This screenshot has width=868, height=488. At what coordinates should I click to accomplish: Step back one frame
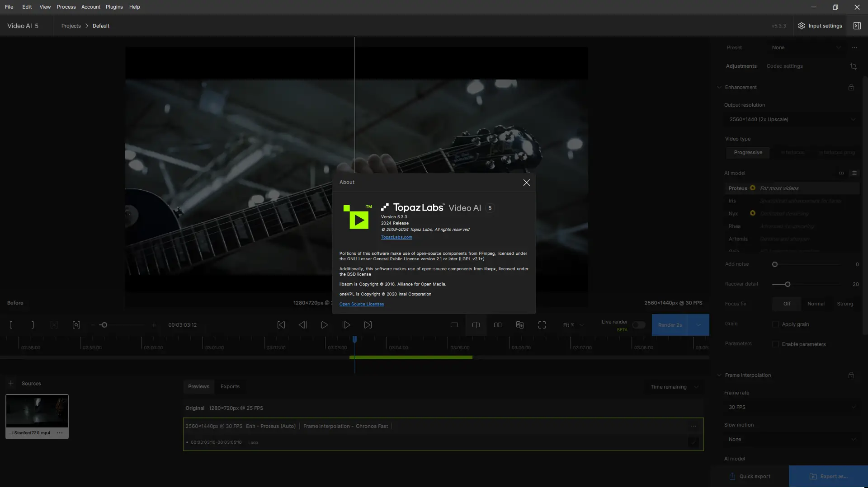click(303, 325)
